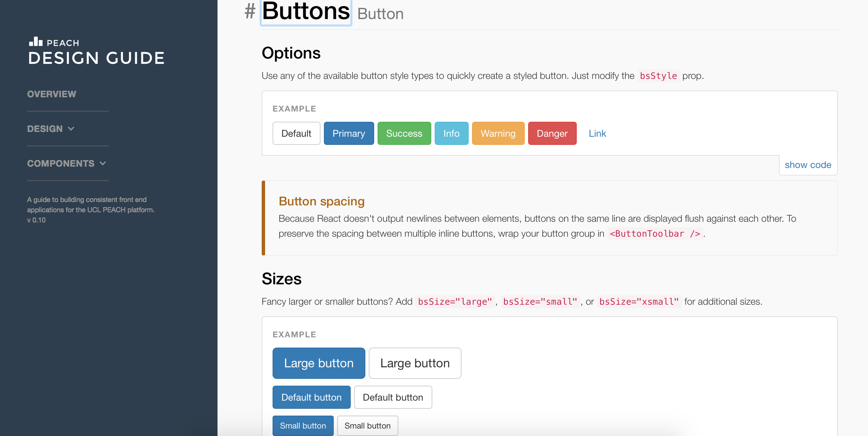This screenshot has width=868, height=436.
Task: Expand the Design menu chevron
Action: click(x=71, y=129)
